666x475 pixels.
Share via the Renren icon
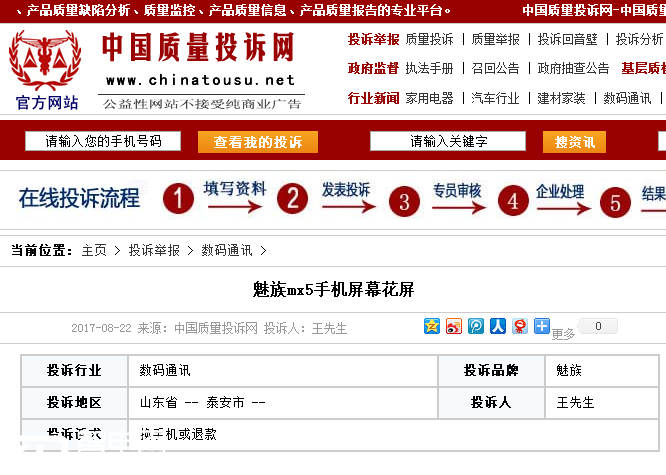tap(498, 326)
